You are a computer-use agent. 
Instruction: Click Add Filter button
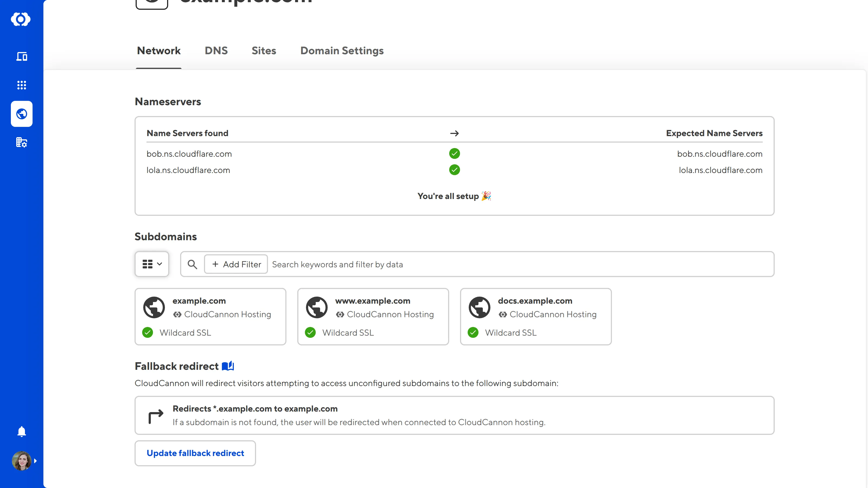pos(236,264)
